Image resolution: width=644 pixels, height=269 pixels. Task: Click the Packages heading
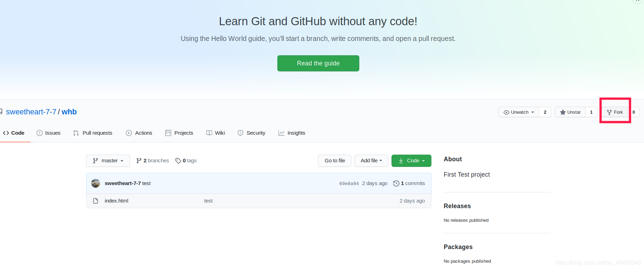pyautogui.click(x=458, y=247)
